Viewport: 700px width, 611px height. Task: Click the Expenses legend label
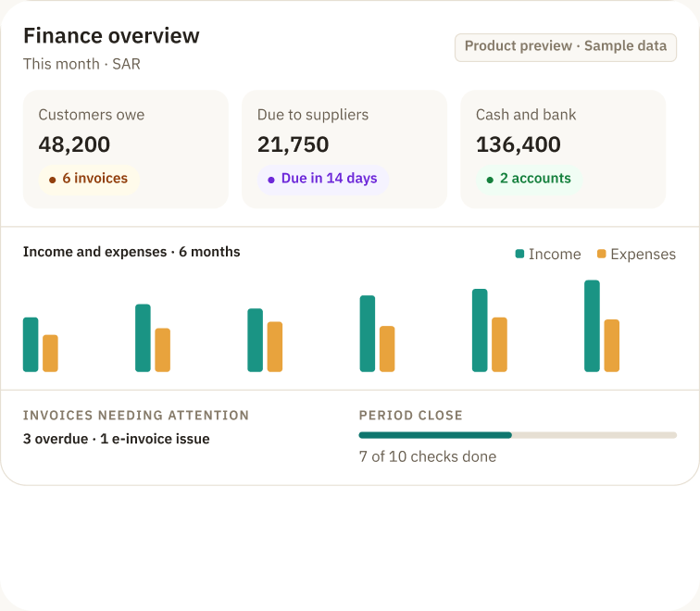(x=644, y=254)
